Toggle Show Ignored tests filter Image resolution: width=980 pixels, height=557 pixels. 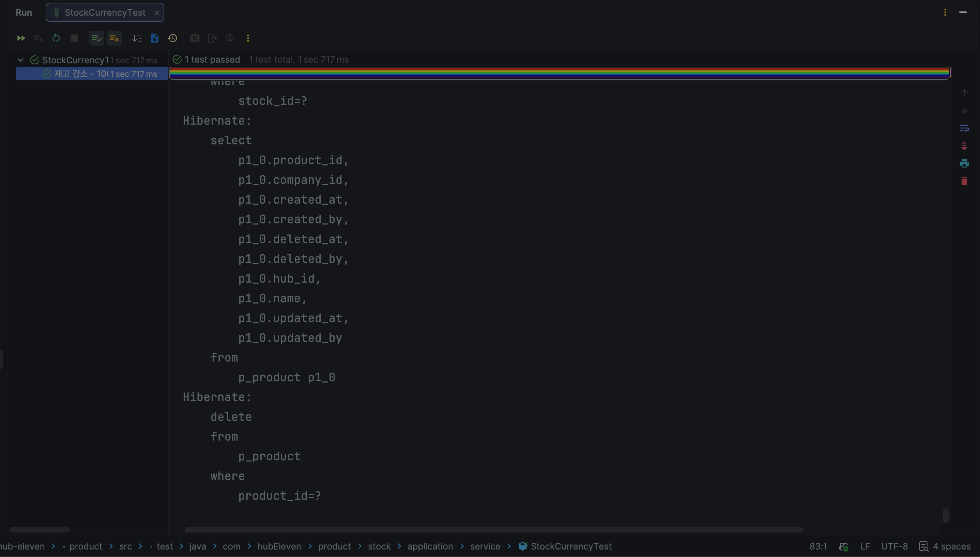114,38
